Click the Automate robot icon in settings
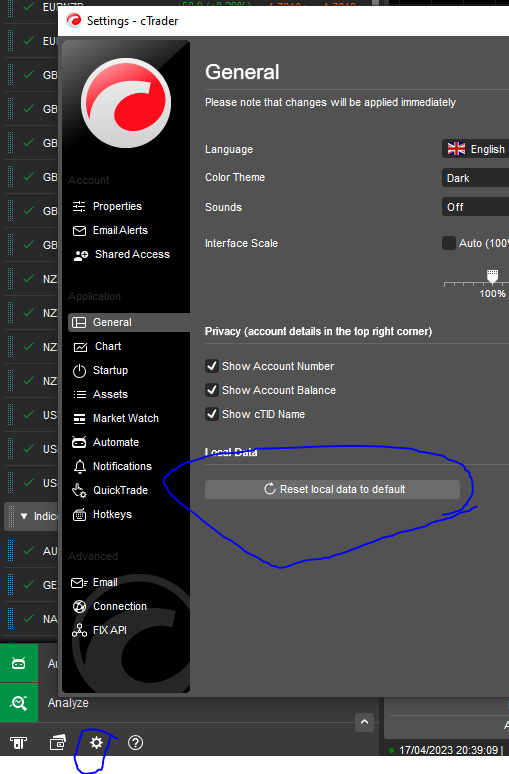509x774 pixels. pyautogui.click(x=79, y=442)
